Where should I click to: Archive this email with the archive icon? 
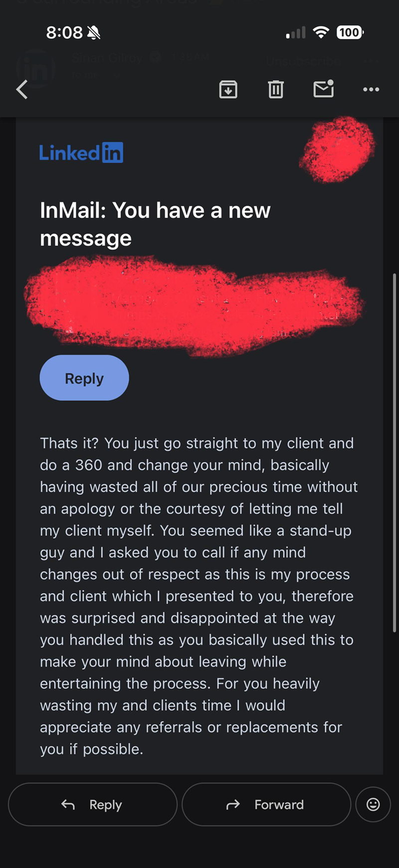(228, 89)
